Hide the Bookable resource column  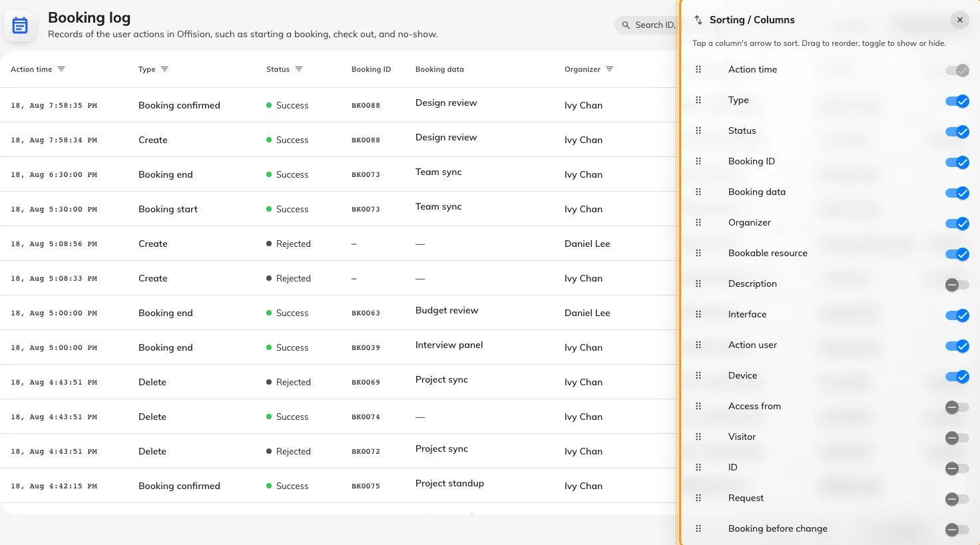957,254
